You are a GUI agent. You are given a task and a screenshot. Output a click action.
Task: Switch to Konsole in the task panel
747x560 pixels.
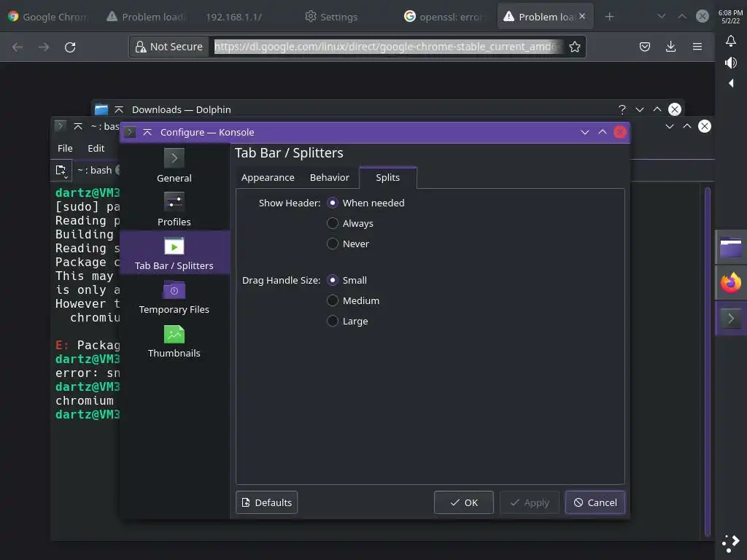click(731, 318)
